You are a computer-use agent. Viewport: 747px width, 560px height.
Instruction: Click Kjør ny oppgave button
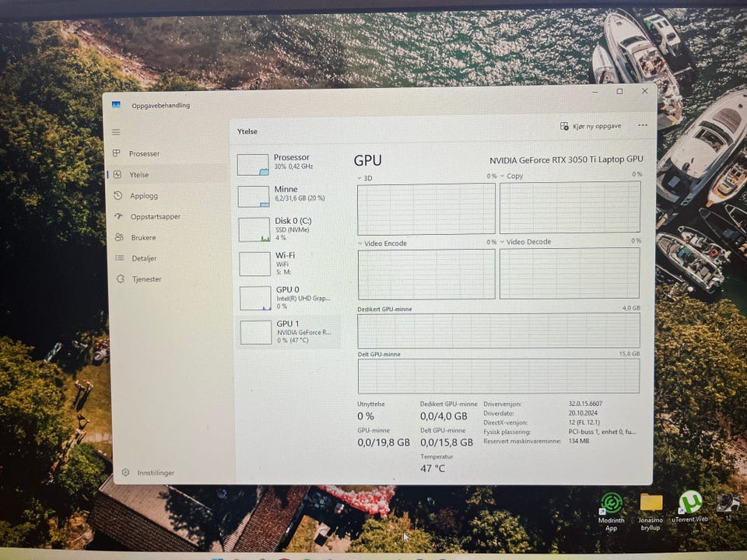point(591,126)
